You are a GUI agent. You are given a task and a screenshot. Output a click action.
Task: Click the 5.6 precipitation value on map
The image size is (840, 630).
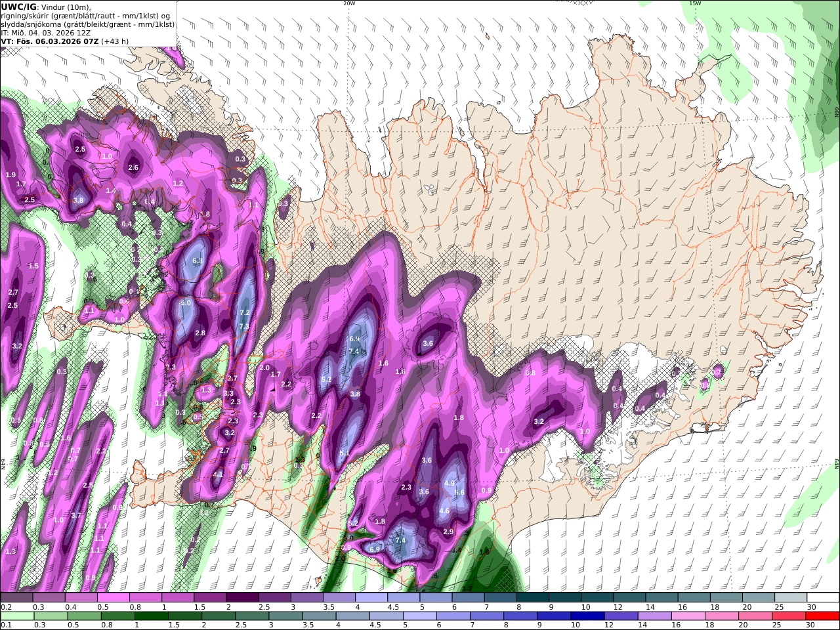[x=459, y=493]
